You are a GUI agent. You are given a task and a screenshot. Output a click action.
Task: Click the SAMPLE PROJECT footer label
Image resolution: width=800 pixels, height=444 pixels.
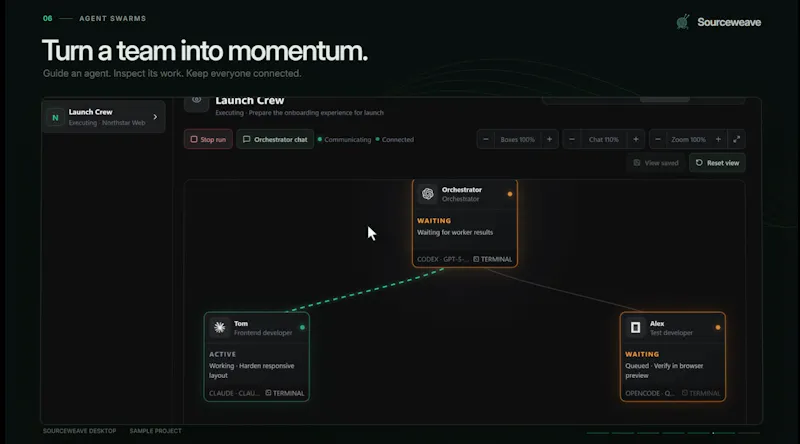tap(156, 431)
